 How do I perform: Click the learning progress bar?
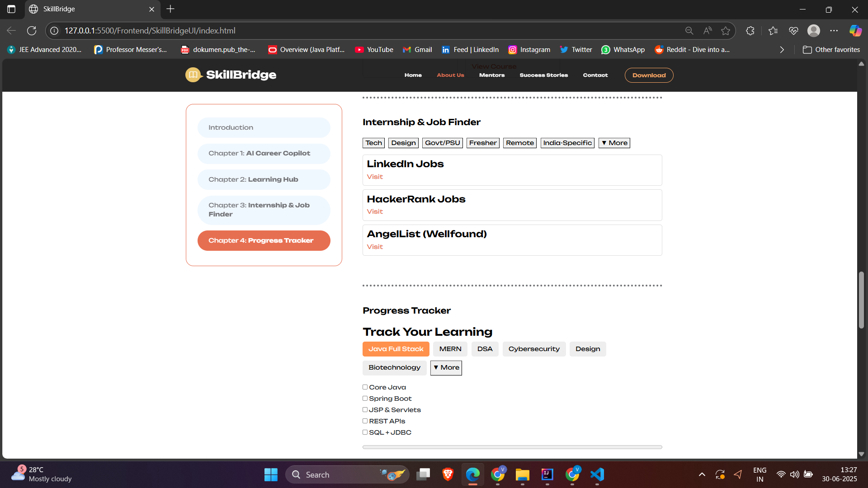point(512,447)
